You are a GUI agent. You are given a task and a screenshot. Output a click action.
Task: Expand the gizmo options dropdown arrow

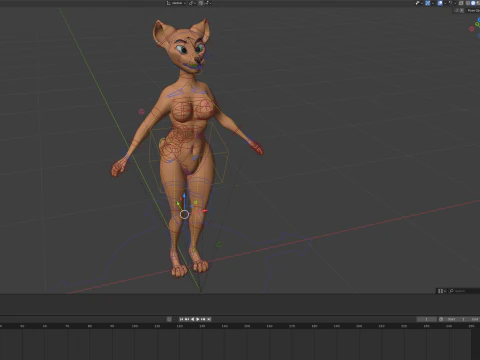point(433,3)
